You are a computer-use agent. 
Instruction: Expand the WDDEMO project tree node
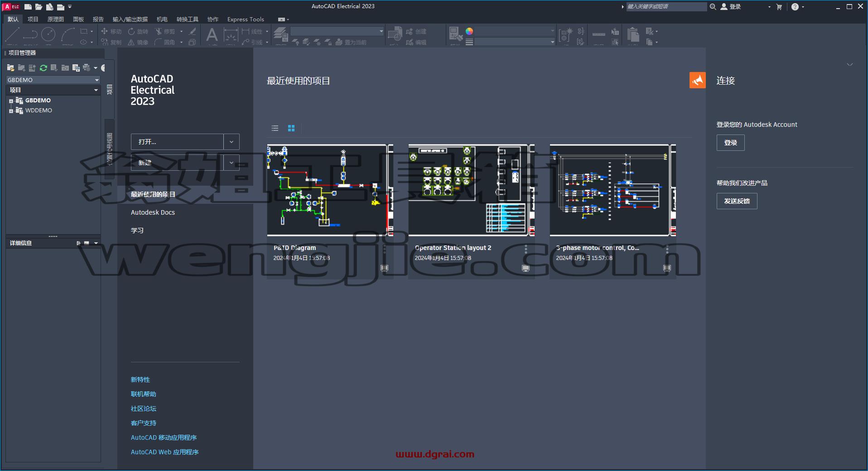coord(11,111)
